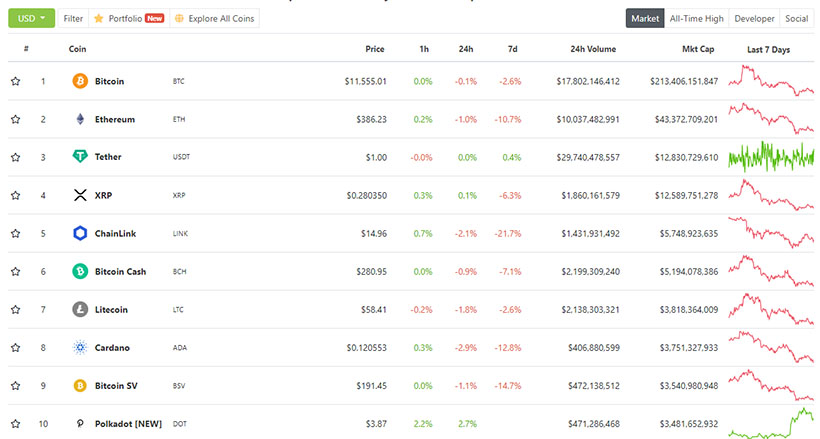Image resolution: width=820 pixels, height=439 pixels.
Task: Open the ChainLink coin link
Action: pos(115,233)
